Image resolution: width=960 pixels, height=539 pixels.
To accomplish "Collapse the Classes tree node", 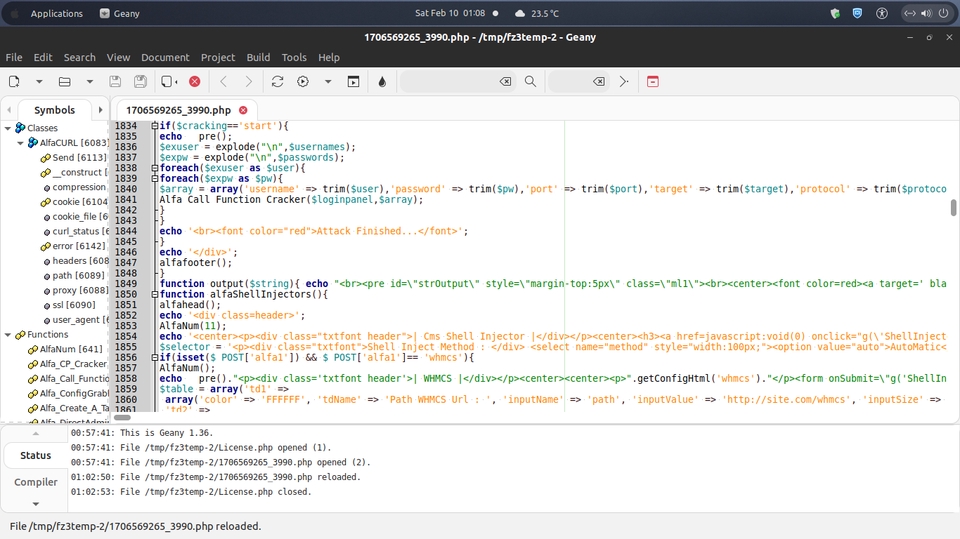I will pyautogui.click(x=8, y=128).
